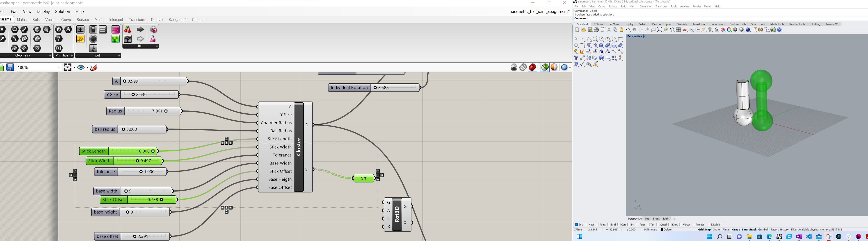Select the Graph Mapper yellow component icon

(x=80, y=39)
